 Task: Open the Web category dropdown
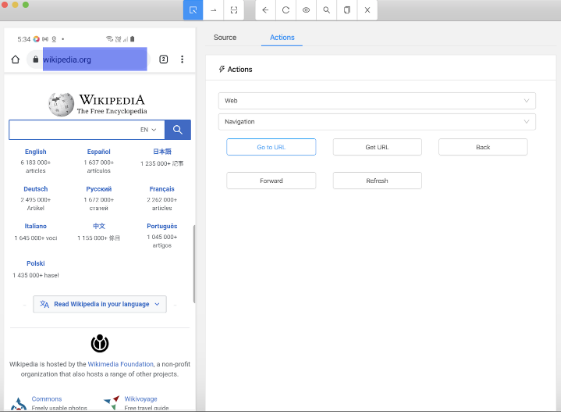point(377,100)
